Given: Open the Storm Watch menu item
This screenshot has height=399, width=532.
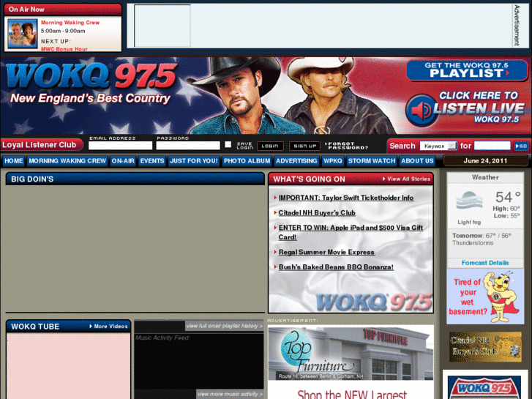Looking at the screenshot, I should click(372, 161).
